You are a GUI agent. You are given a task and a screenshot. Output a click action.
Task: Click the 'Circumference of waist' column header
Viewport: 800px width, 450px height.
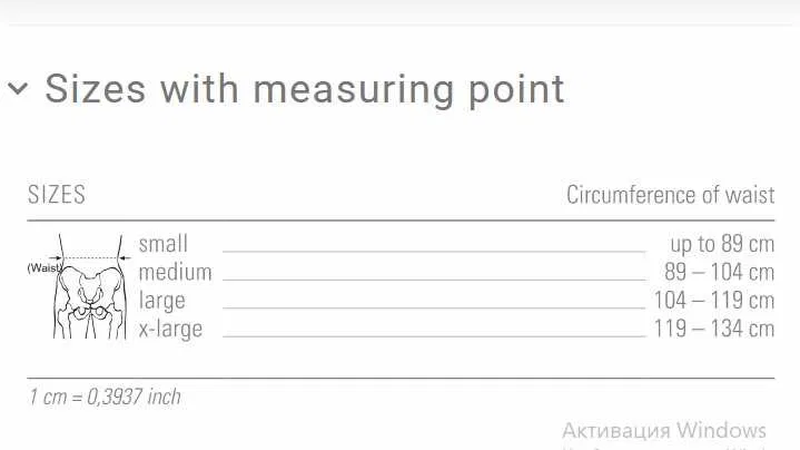click(x=670, y=195)
